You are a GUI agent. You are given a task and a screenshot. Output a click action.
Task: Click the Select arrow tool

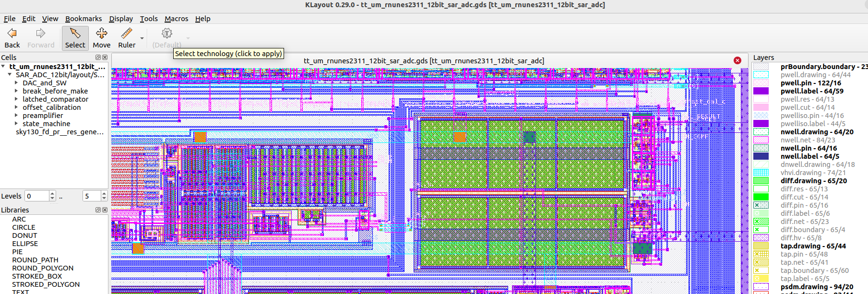click(x=75, y=34)
